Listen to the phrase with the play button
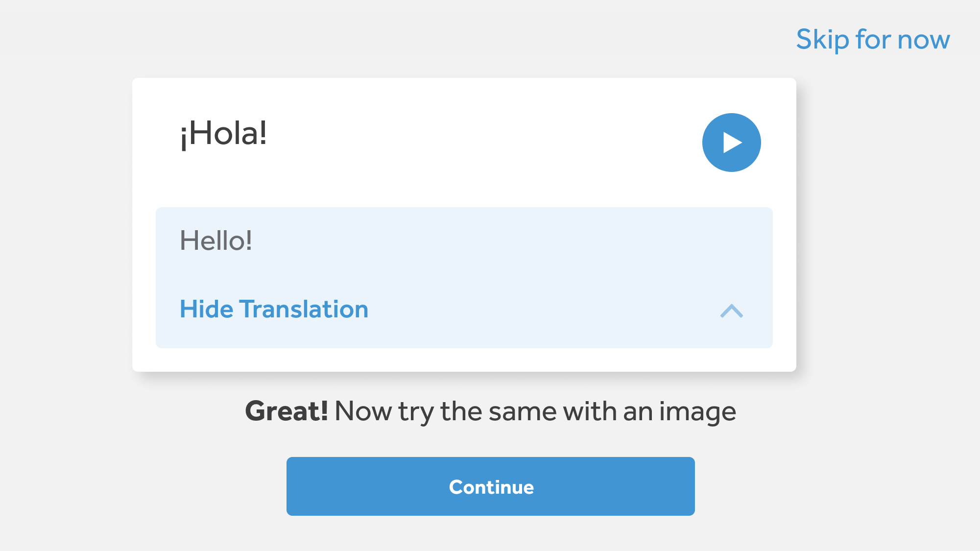 click(x=731, y=143)
